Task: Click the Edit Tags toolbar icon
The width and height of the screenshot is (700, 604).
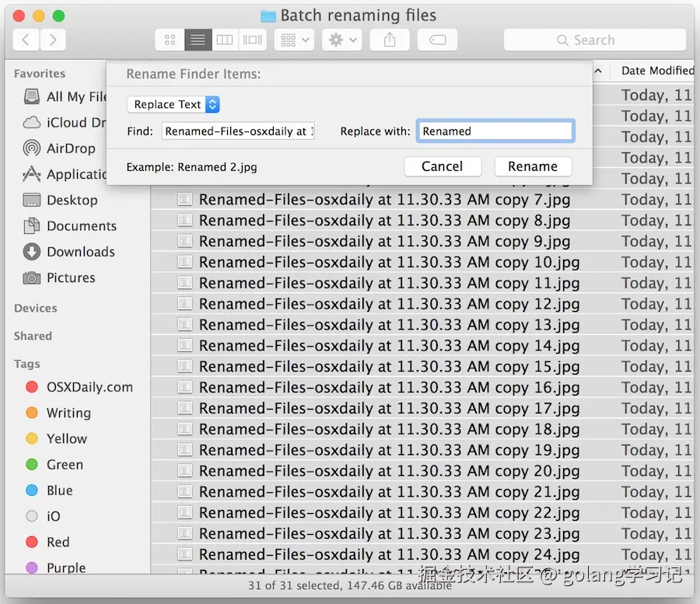Action: coord(437,40)
